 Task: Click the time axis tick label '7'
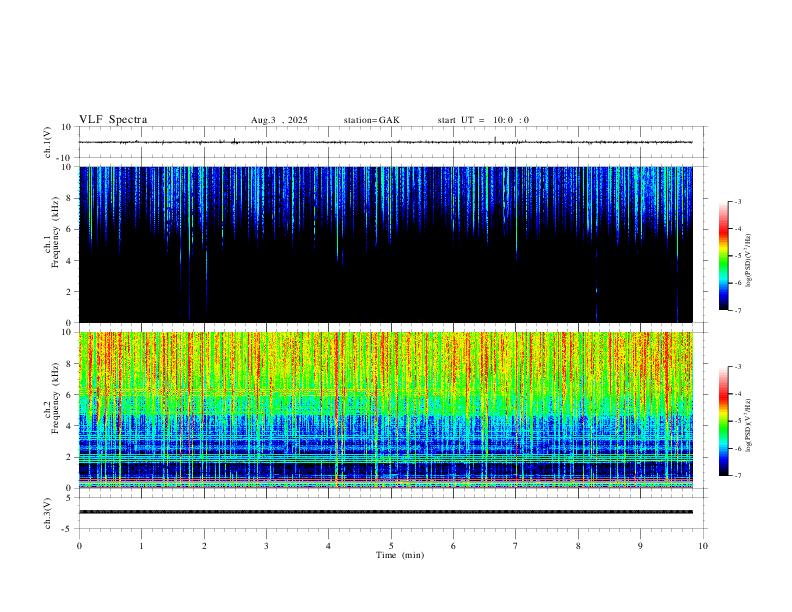pos(516,546)
